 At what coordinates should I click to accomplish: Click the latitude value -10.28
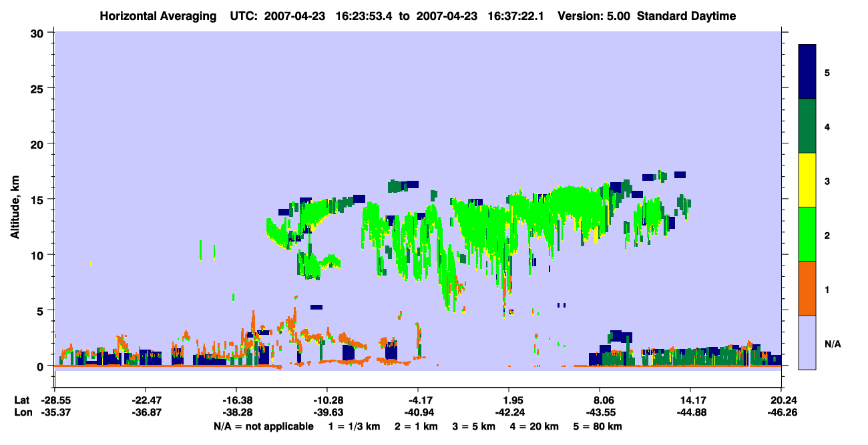(327, 400)
